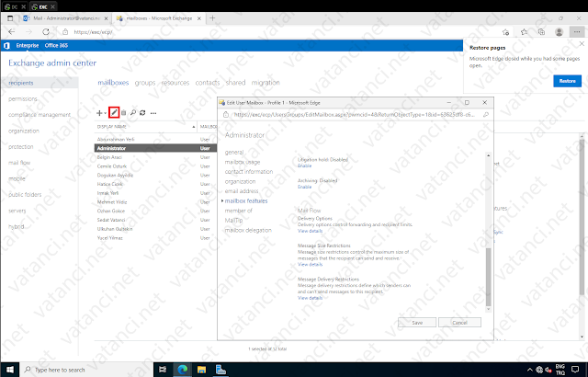Switch to the Mail - Administrator browser tab
588x377 pixels.
pos(65,18)
